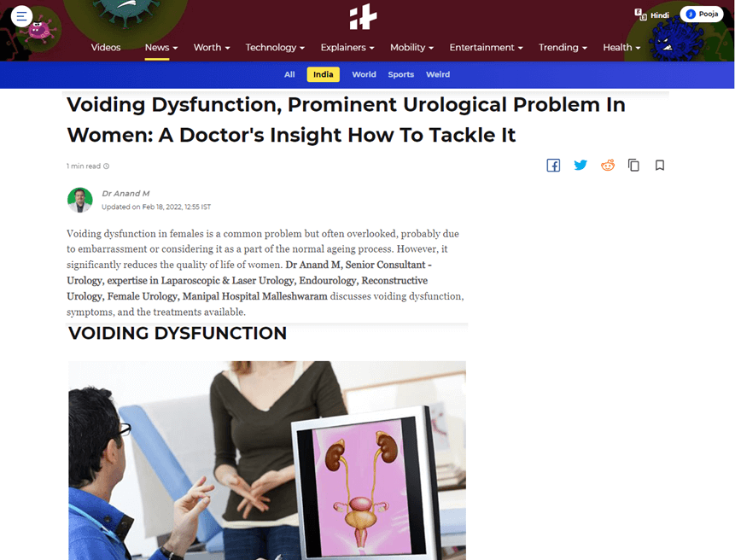This screenshot has height=560, width=735.
Task: Click the doctor-patient article image
Action: 267,460
